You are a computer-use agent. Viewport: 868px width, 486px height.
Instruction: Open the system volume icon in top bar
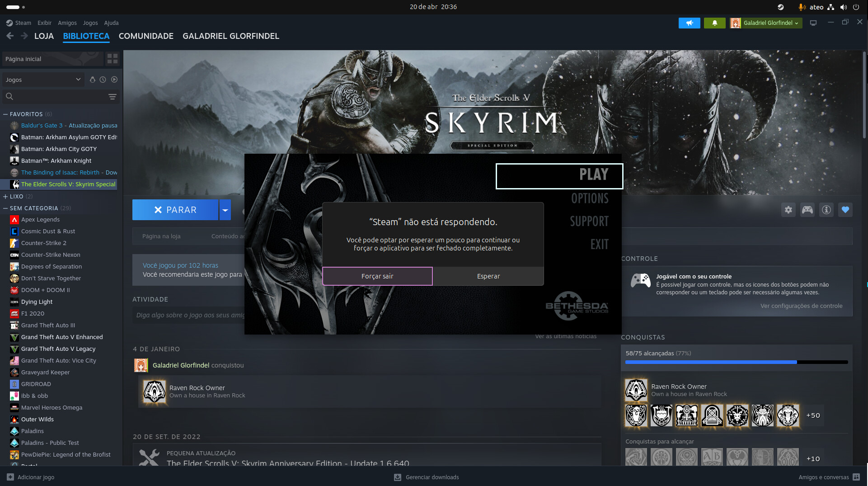point(843,7)
